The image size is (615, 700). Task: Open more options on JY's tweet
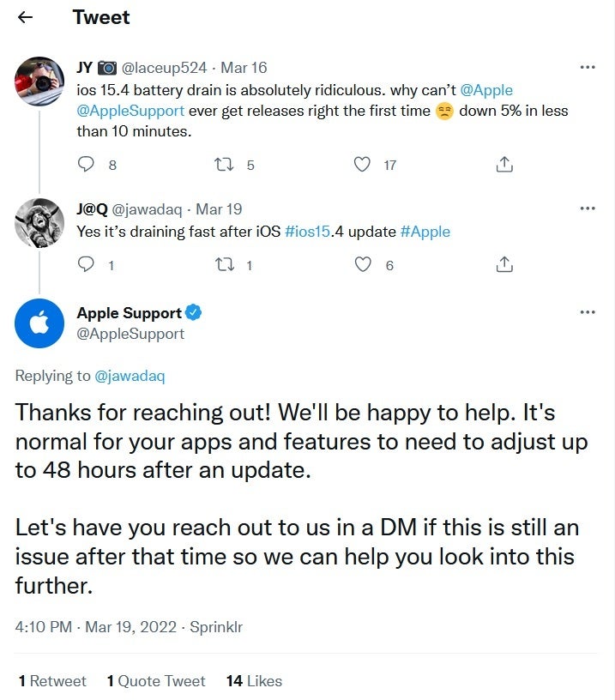click(588, 68)
